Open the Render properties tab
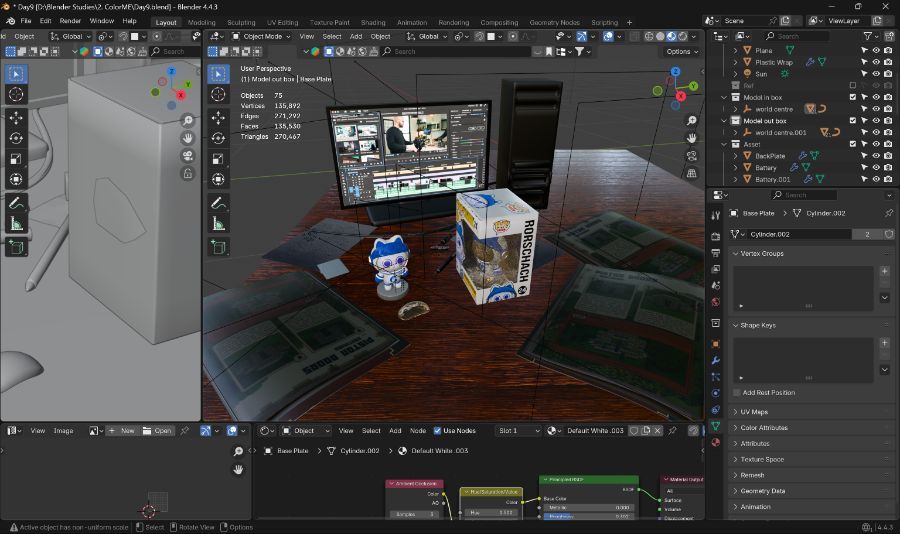 click(715, 236)
